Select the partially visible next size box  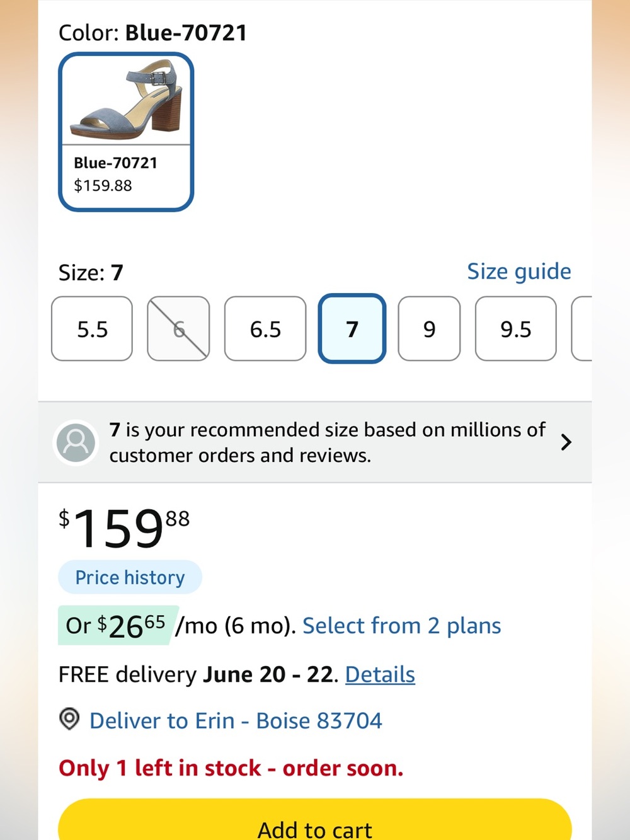click(x=581, y=329)
